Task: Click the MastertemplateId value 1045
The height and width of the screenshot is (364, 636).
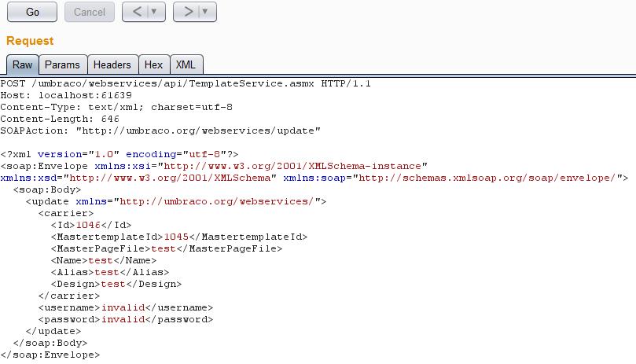Action: (176, 237)
